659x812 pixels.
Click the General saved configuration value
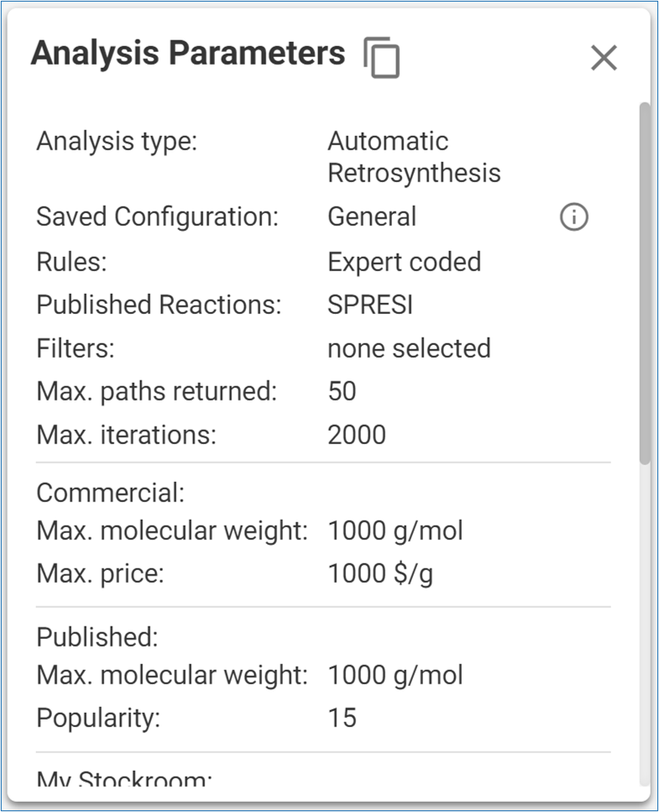[372, 217]
